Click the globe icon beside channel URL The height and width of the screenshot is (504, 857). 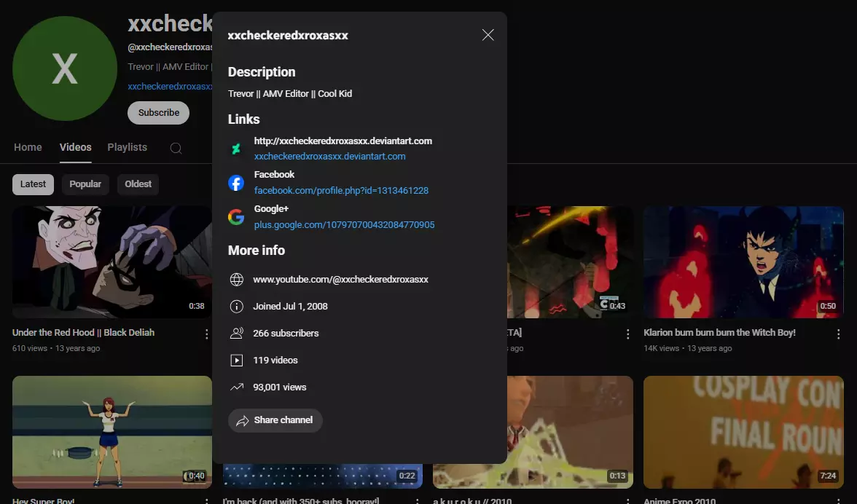tap(237, 280)
